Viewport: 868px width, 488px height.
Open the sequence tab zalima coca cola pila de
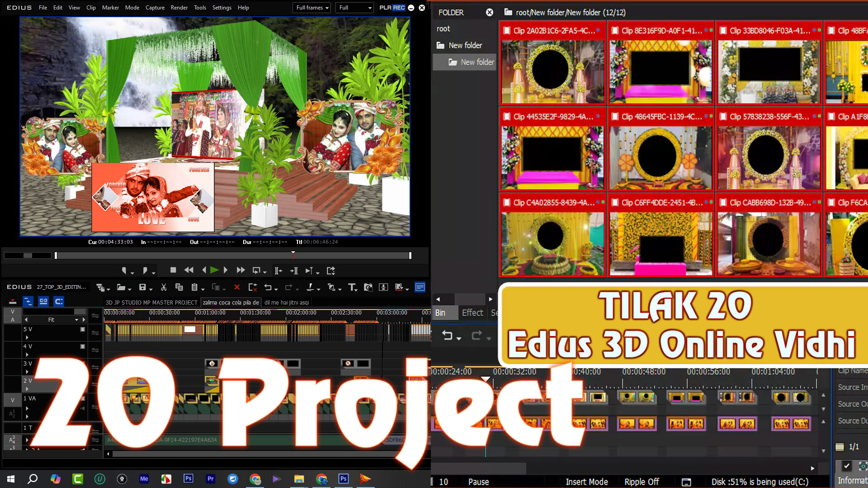click(x=231, y=302)
